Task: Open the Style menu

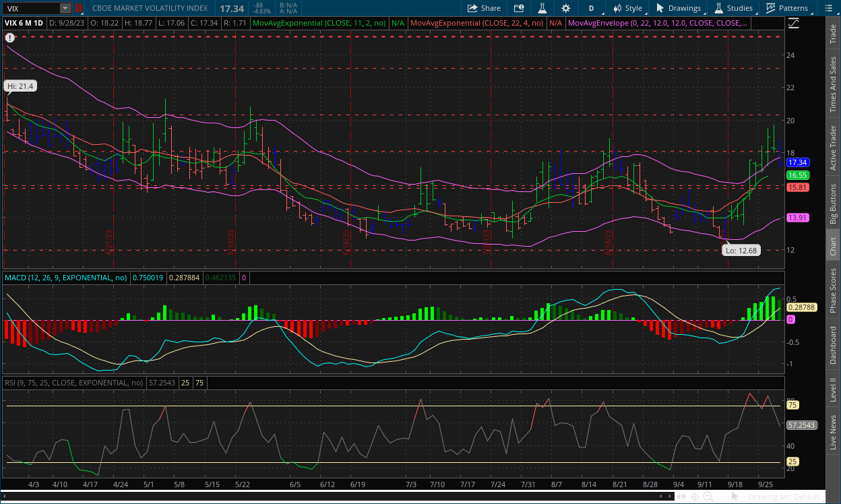Action: [627, 8]
